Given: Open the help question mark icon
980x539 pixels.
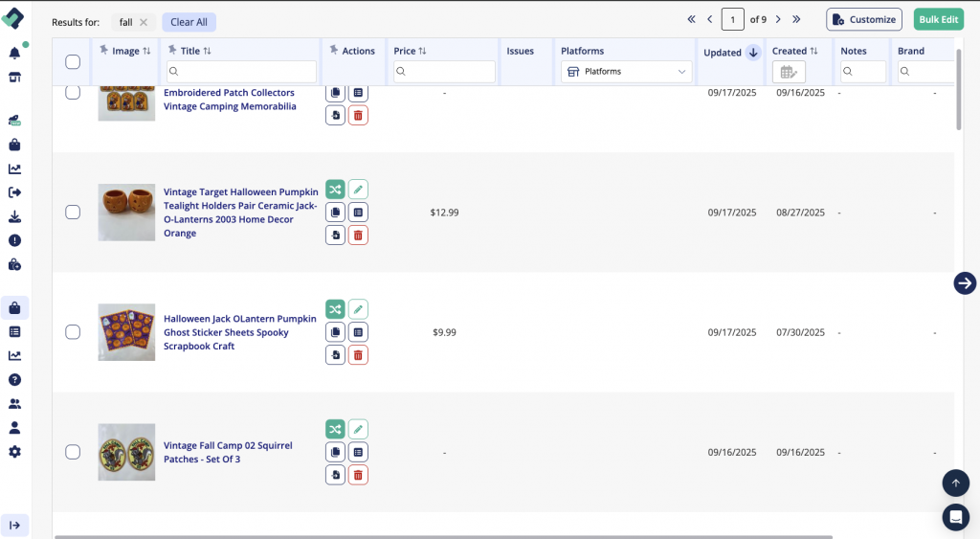Looking at the screenshot, I should pyautogui.click(x=14, y=380).
